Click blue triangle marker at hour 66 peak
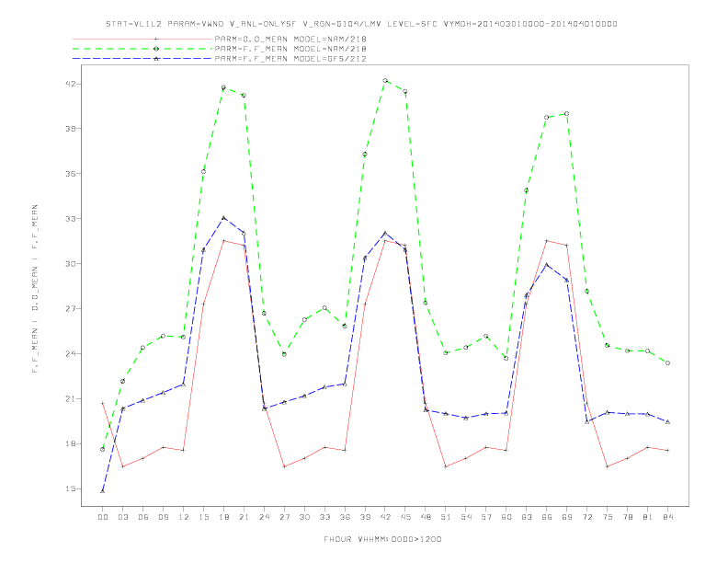 pyautogui.click(x=547, y=265)
